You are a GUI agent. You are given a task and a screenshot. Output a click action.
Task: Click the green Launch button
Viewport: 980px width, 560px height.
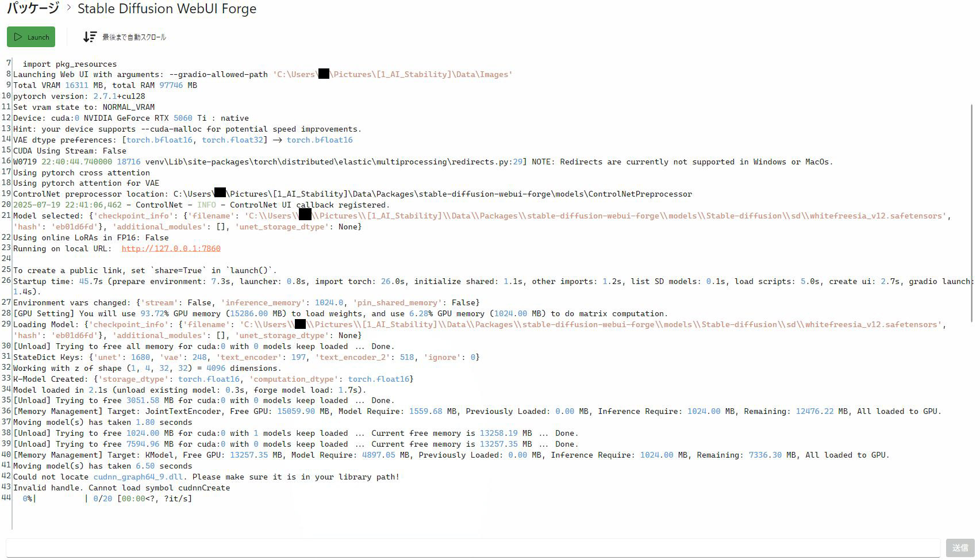(x=31, y=37)
